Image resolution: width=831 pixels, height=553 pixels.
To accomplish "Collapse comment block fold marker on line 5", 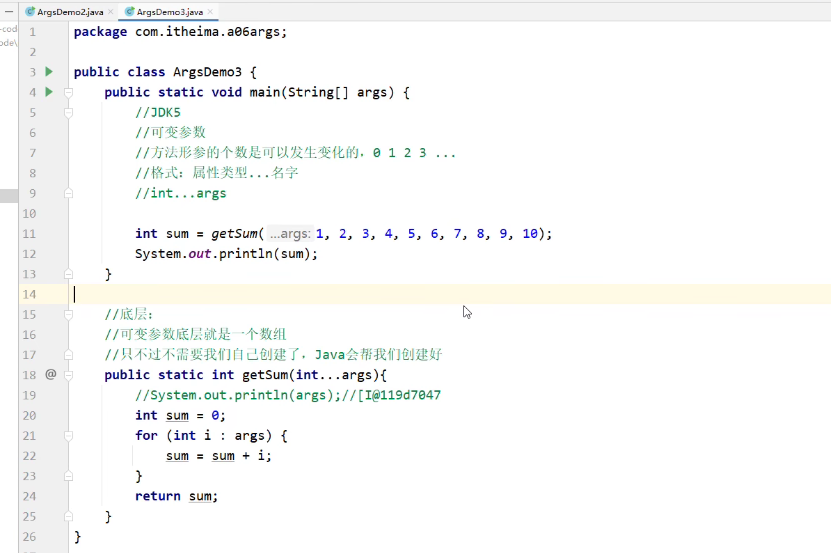I will pos(68,113).
